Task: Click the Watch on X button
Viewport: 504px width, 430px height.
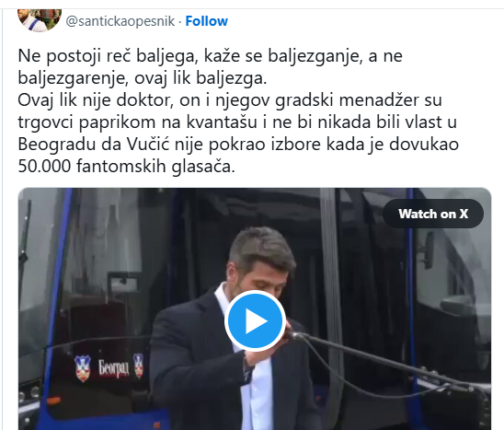Action: pos(433,214)
